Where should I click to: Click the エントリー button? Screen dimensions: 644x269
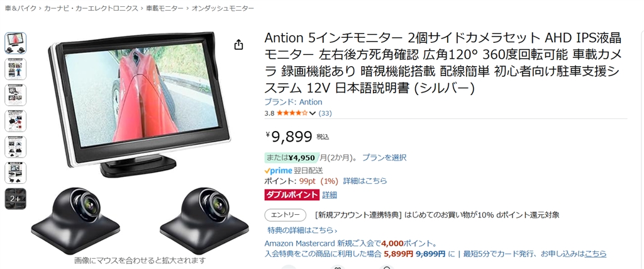click(x=286, y=215)
